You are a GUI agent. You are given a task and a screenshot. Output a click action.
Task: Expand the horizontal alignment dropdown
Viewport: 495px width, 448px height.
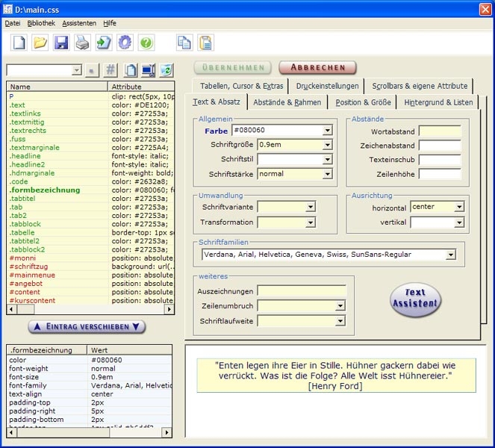[x=458, y=208]
